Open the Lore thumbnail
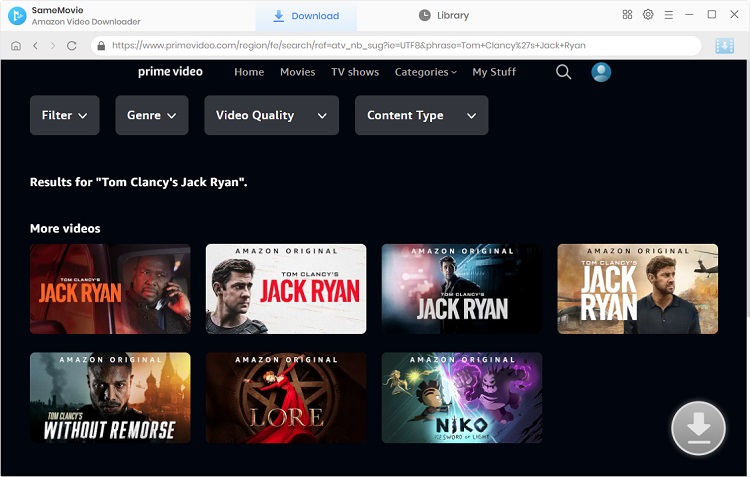The height and width of the screenshot is (477, 750). [286, 398]
